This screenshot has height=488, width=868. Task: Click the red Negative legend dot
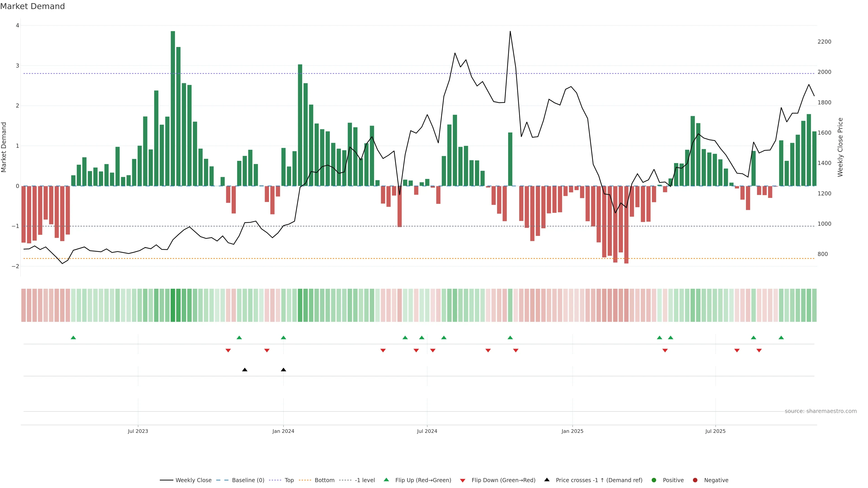tap(695, 480)
